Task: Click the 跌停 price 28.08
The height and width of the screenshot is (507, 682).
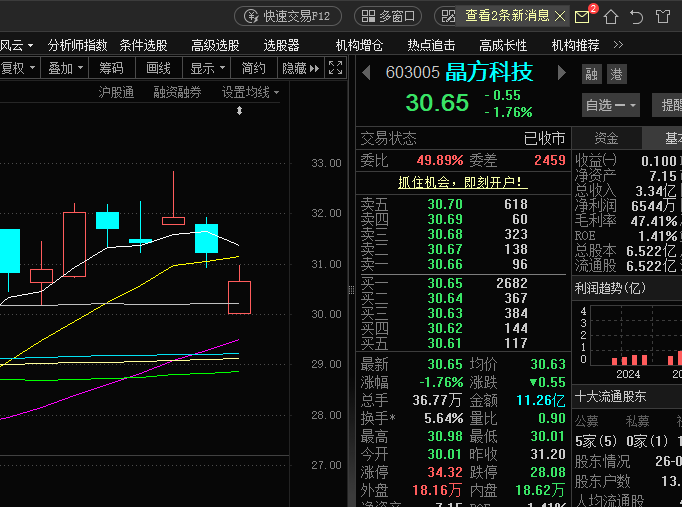Action: pos(548,472)
